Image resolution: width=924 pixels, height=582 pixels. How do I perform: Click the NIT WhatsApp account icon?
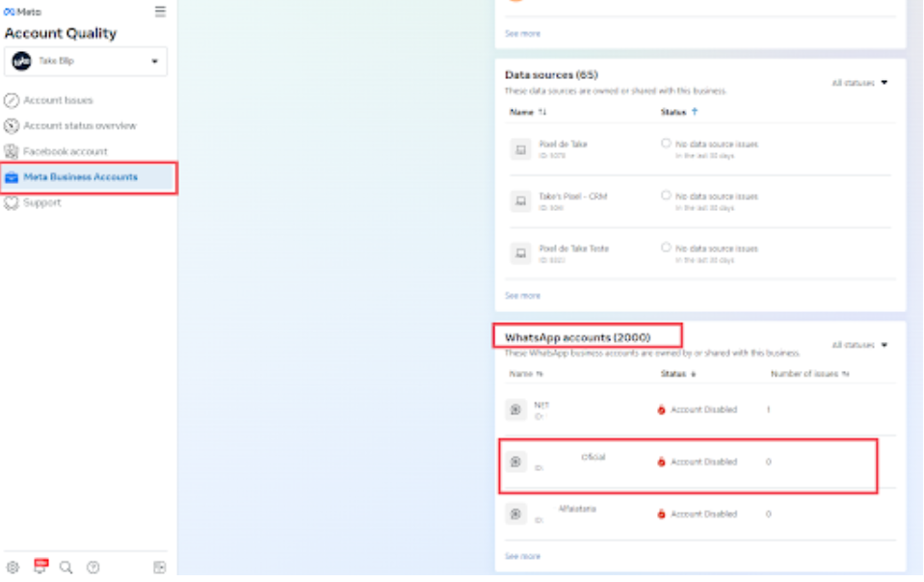coord(515,410)
